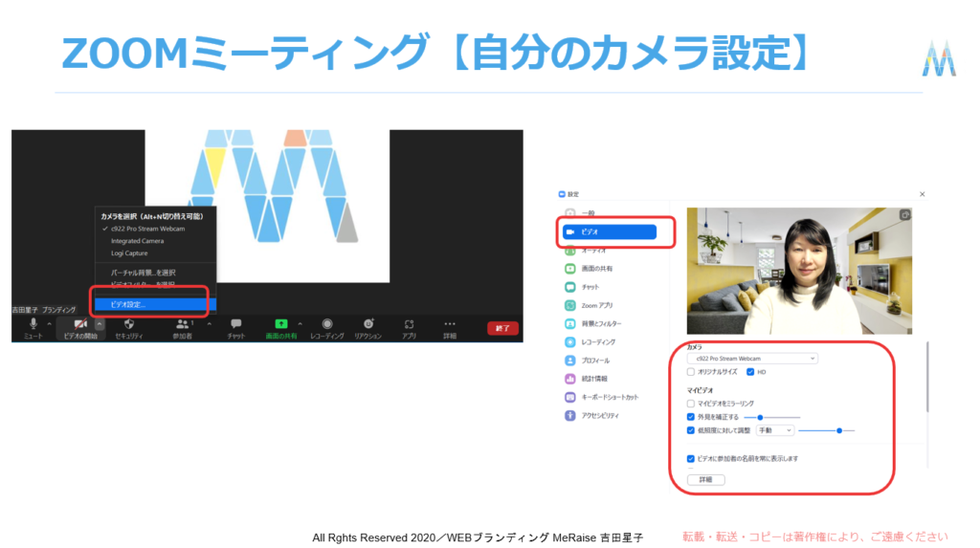The height and width of the screenshot is (548, 980).
Task: Open the Reactions smiley icon
Action: click(368, 323)
